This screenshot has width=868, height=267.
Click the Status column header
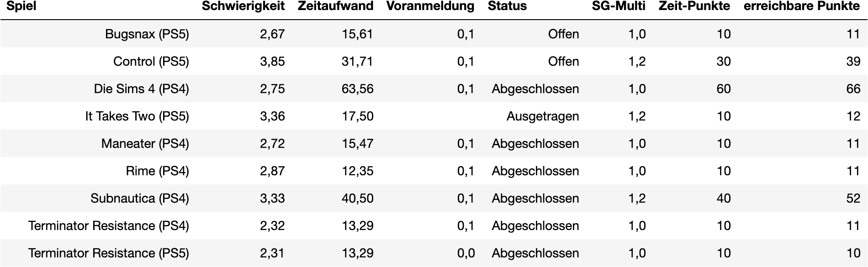507,6
